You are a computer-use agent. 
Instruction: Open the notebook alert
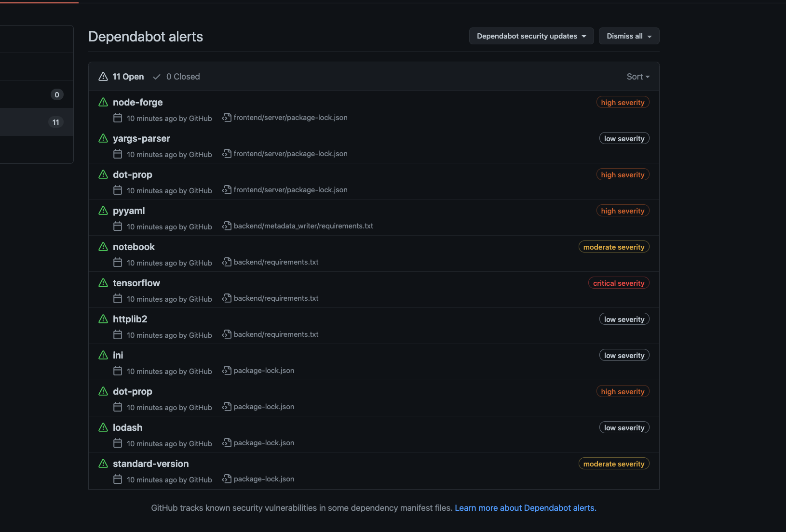134,247
